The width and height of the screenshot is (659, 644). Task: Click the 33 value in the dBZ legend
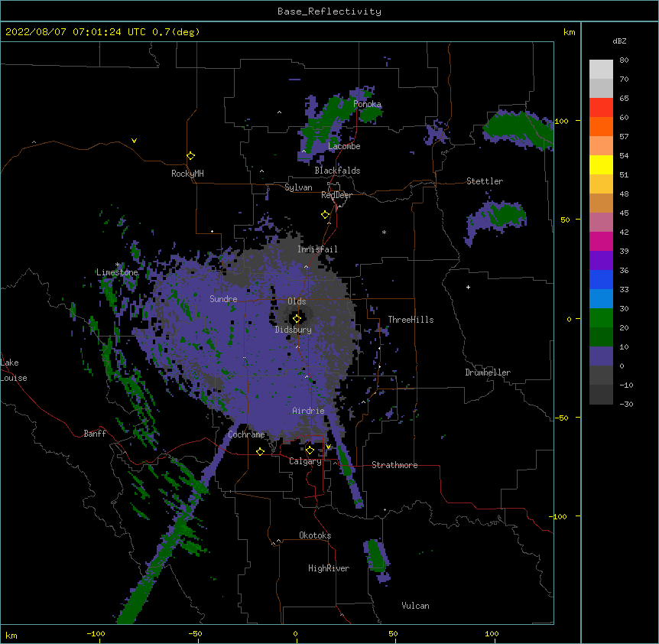[624, 290]
